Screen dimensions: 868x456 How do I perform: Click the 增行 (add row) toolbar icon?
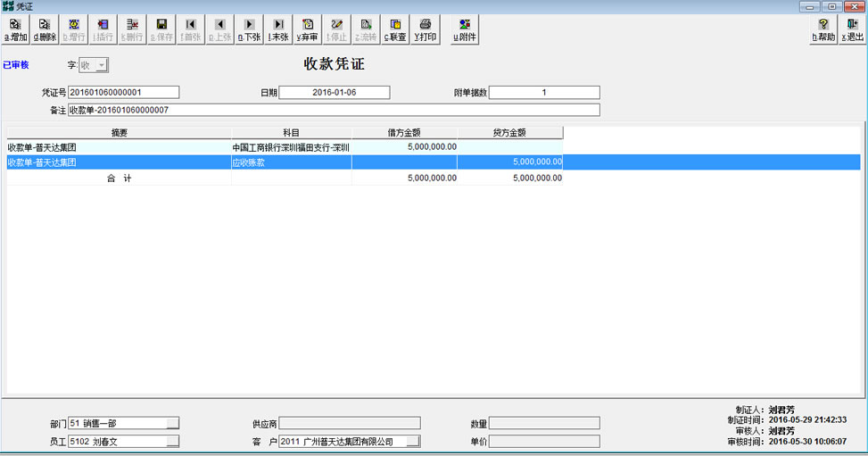[x=74, y=30]
